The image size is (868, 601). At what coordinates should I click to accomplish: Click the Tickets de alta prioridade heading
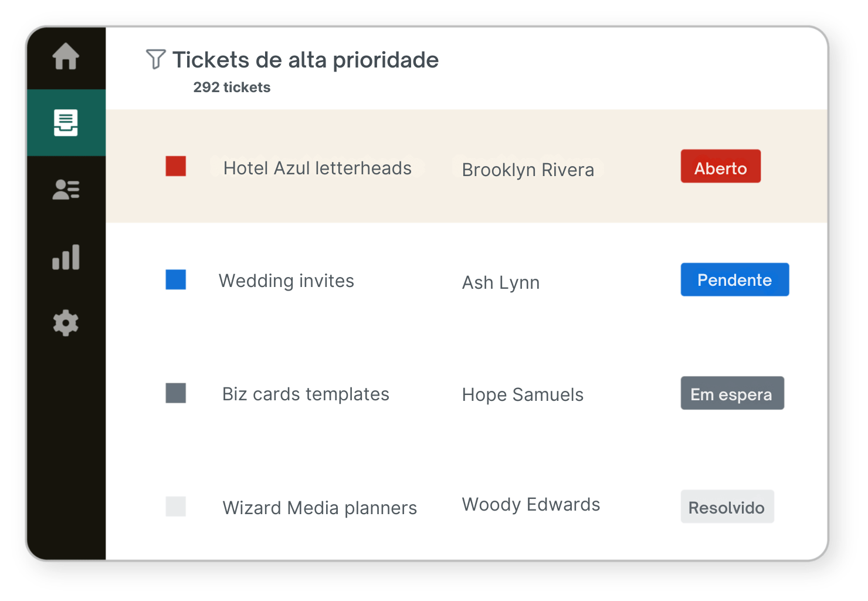(305, 59)
